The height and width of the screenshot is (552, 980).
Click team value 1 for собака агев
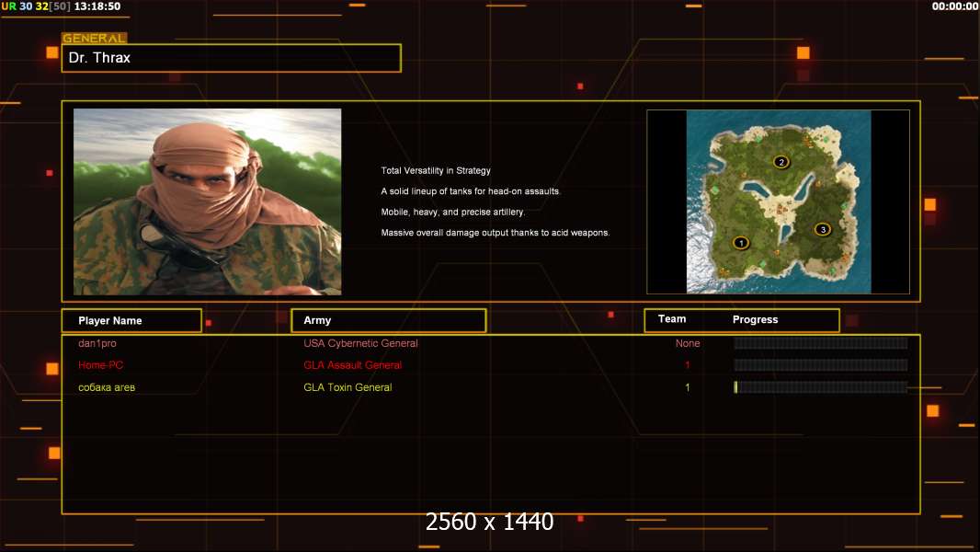[x=688, y=387]
